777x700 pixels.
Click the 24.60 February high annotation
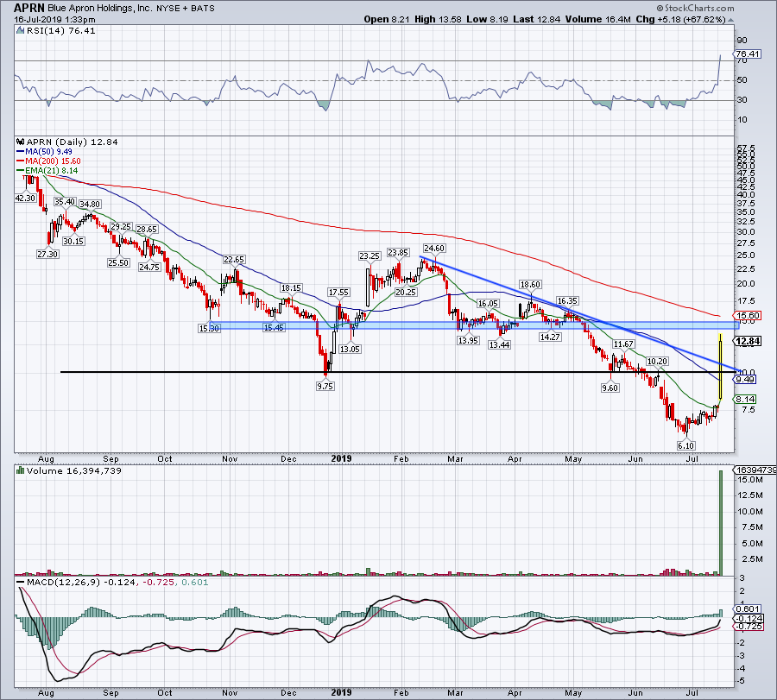point(434,249)
